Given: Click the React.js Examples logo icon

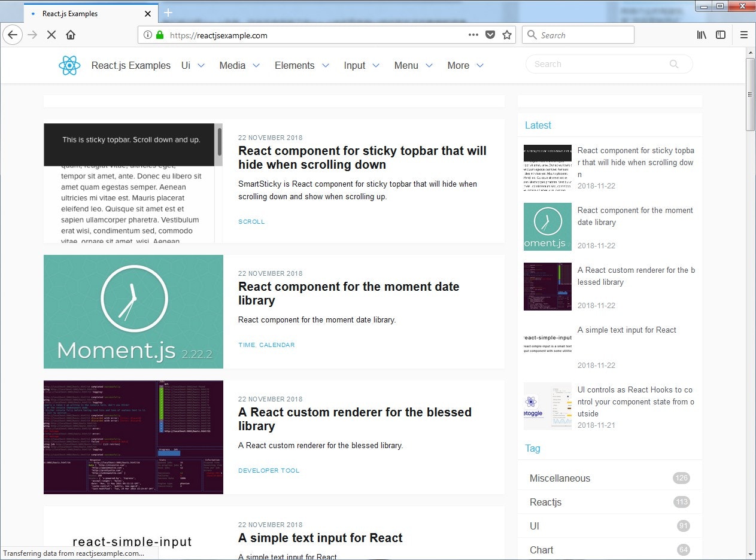Looking at the screenshot, I should pyautogui.click(x=69, y=65).
